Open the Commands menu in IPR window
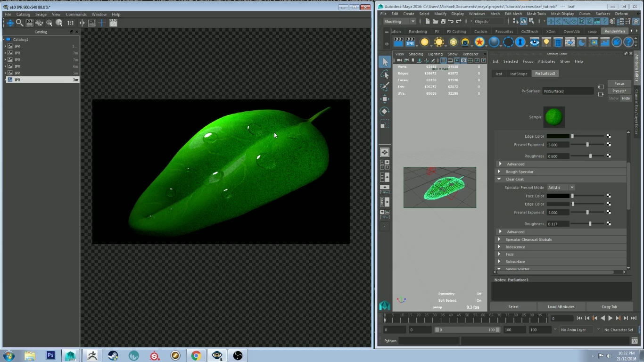644x362 pixels. 76,15
